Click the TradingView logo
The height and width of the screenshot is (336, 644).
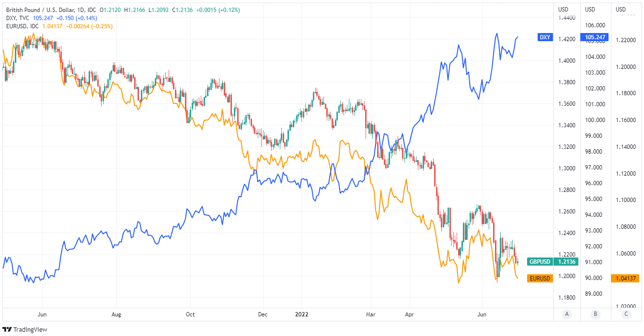(x=25, y=329)
